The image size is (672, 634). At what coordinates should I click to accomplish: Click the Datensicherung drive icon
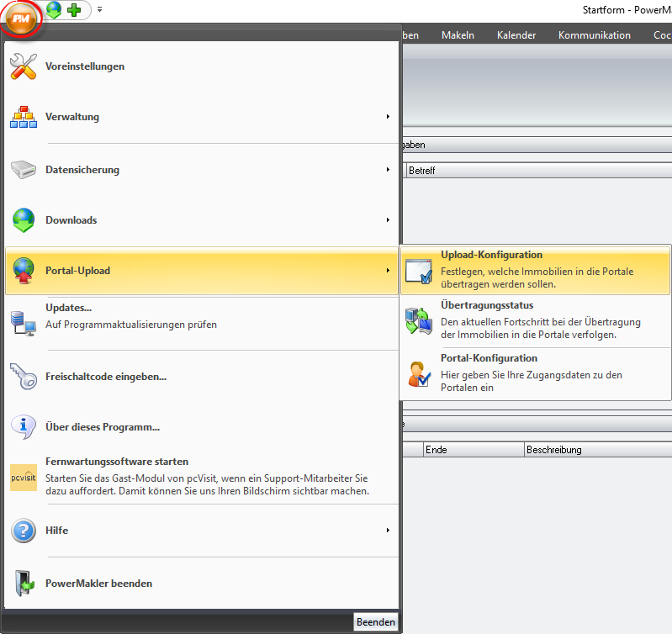pyautogui.click(x=24, y=170)
